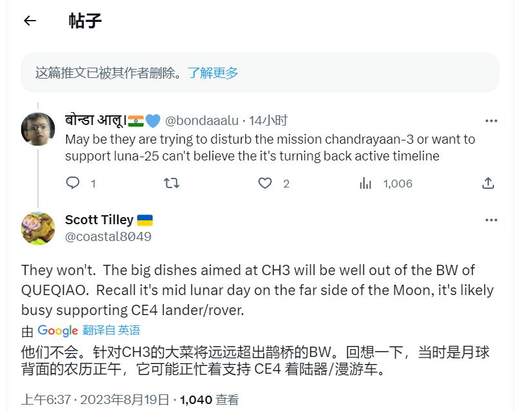Reply to bondaaalu's tweet
The image size is (532, 413).
73,184
